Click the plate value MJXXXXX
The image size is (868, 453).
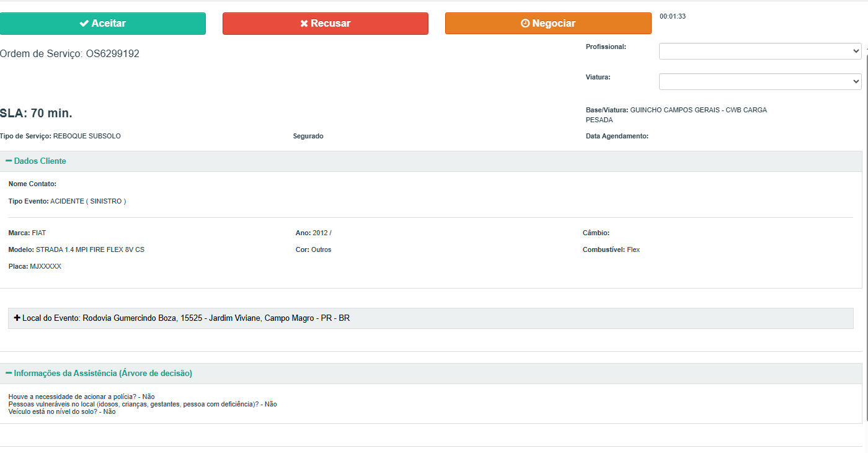[45, 267]
